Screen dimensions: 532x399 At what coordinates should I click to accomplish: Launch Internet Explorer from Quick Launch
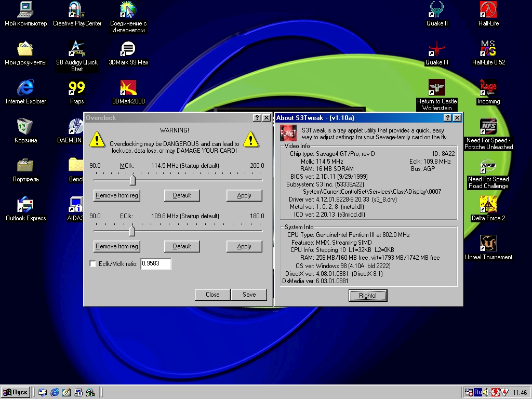[x=54, y=393]
